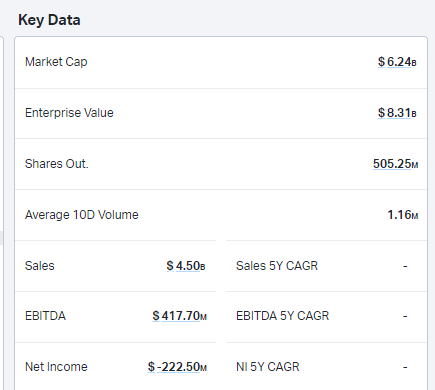Select the Sales row label

[39, 266]
